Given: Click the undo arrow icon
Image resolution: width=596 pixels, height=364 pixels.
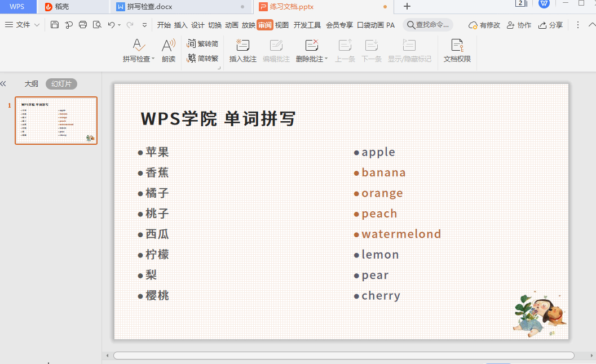Looking at the screenshot, I should point(111,25).
